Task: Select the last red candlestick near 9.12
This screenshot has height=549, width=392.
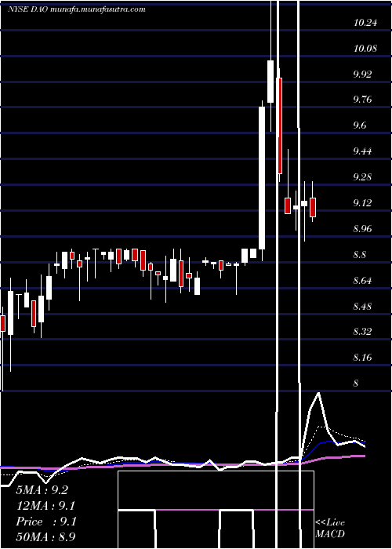Action: (x=313, y=207)
